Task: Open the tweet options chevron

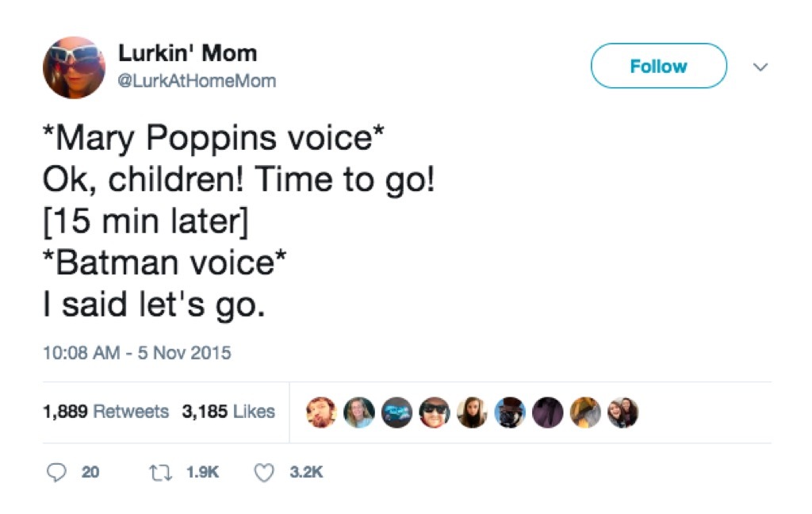Action: 760,67
